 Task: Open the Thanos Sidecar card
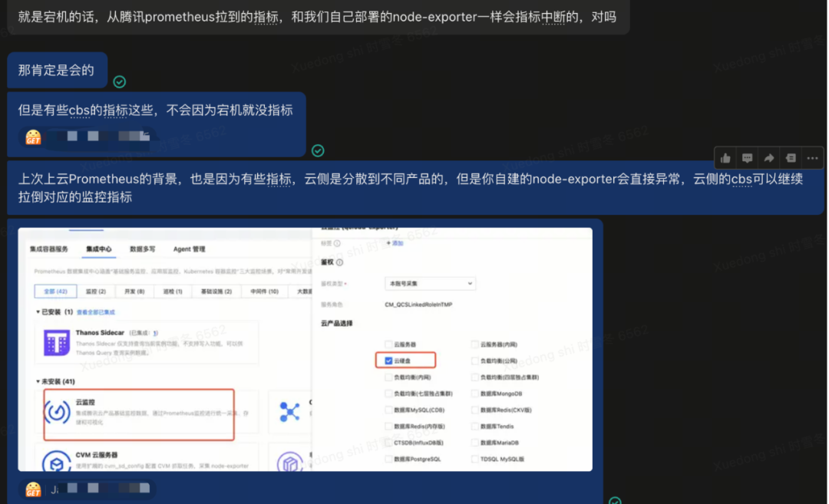tap(147, 342)
